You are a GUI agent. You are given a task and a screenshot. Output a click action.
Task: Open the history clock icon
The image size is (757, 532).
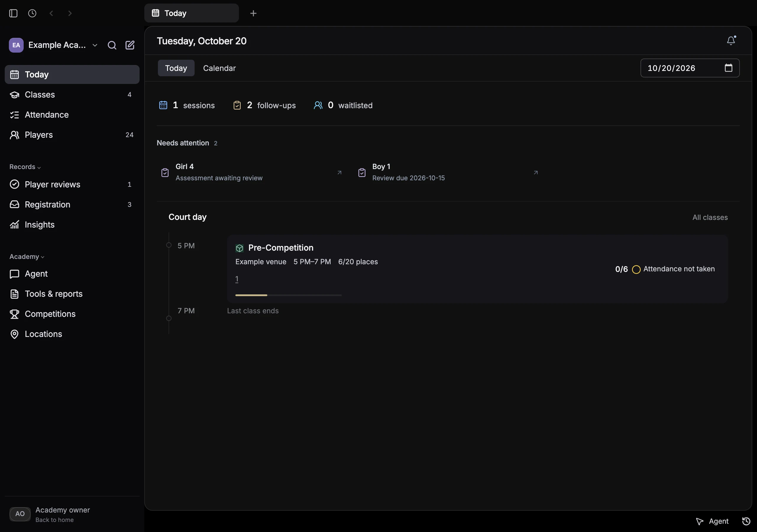tap(32, 13)
